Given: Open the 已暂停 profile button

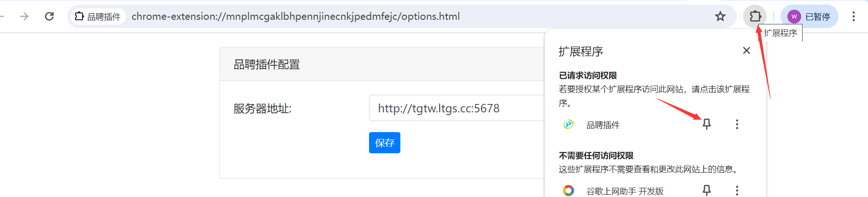Looking at the screenshot, I should point(809,17).
